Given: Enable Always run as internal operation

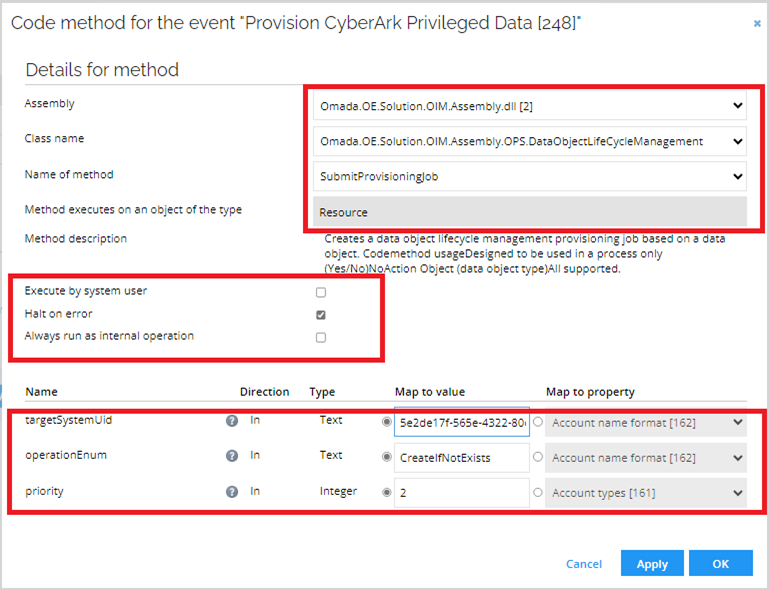Looking at the screenshot, I should [321, 337].
